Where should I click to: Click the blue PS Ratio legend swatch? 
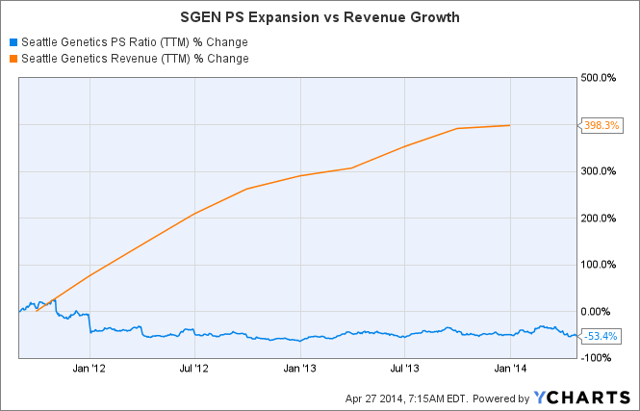click(x=13, y=42)
